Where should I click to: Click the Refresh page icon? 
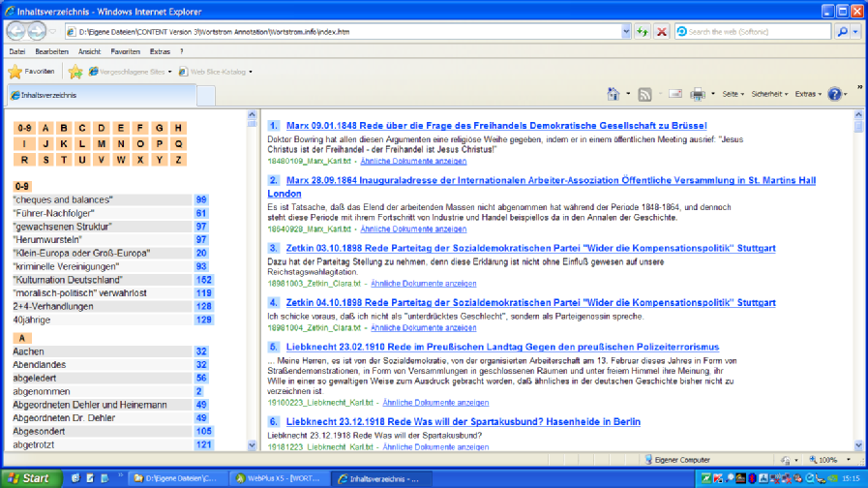click(642, 32)
